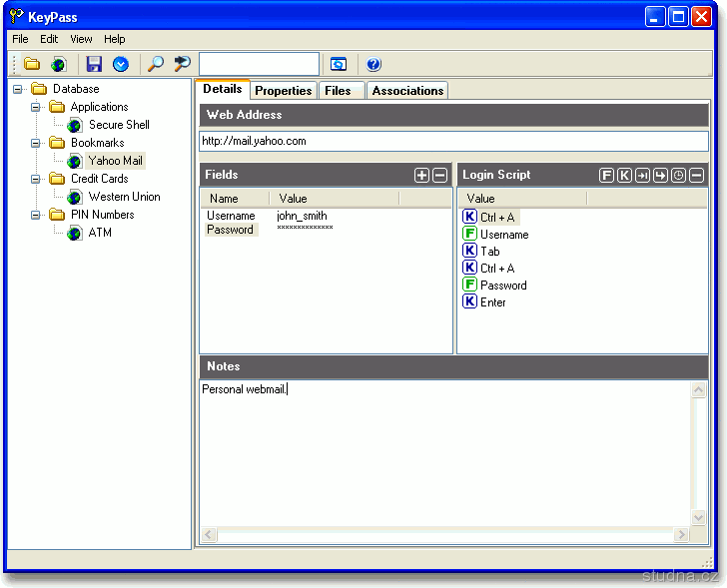Select the Secure Shell entry

point(119,125)
